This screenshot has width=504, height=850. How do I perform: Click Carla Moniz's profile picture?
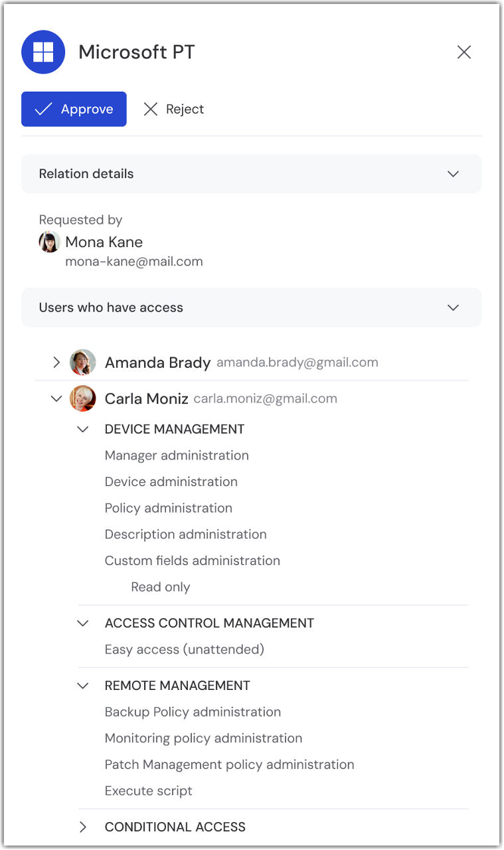tap(83, 398)
